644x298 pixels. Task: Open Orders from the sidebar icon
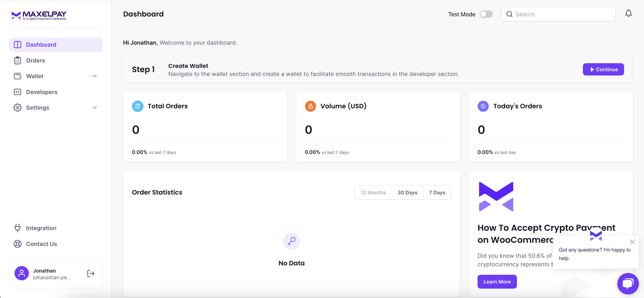tap(17, 60)
